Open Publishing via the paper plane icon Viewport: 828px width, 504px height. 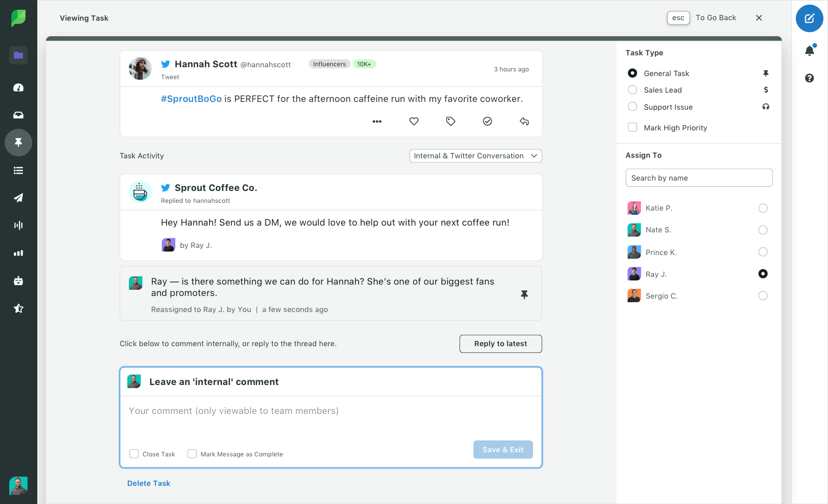[18, 198]
